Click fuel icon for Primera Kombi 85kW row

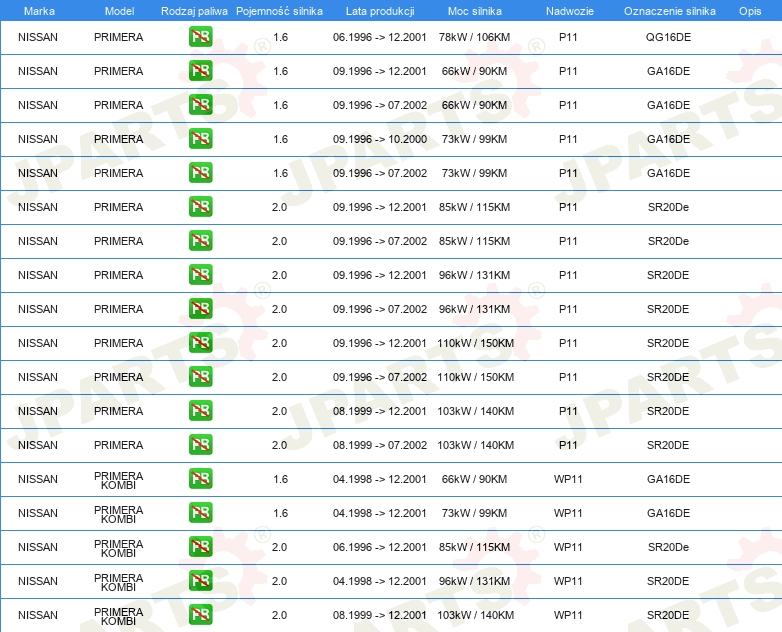click(200, 546)
